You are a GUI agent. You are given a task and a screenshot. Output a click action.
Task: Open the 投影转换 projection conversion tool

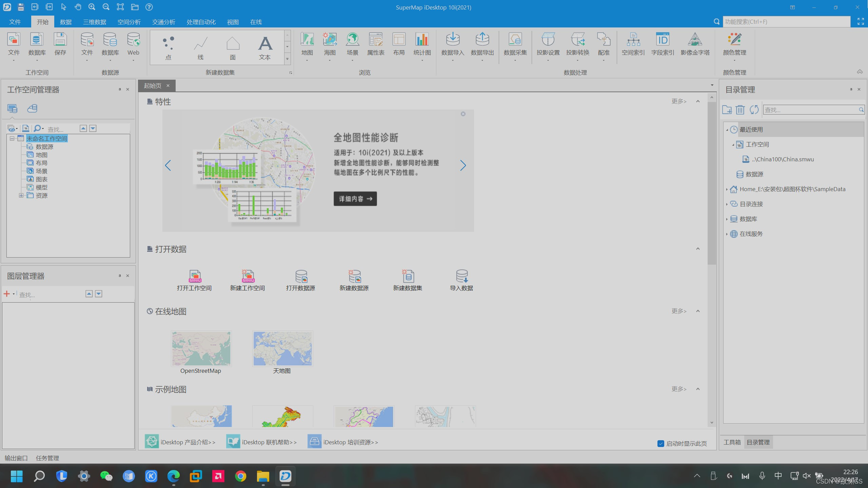tap(577, 40)
